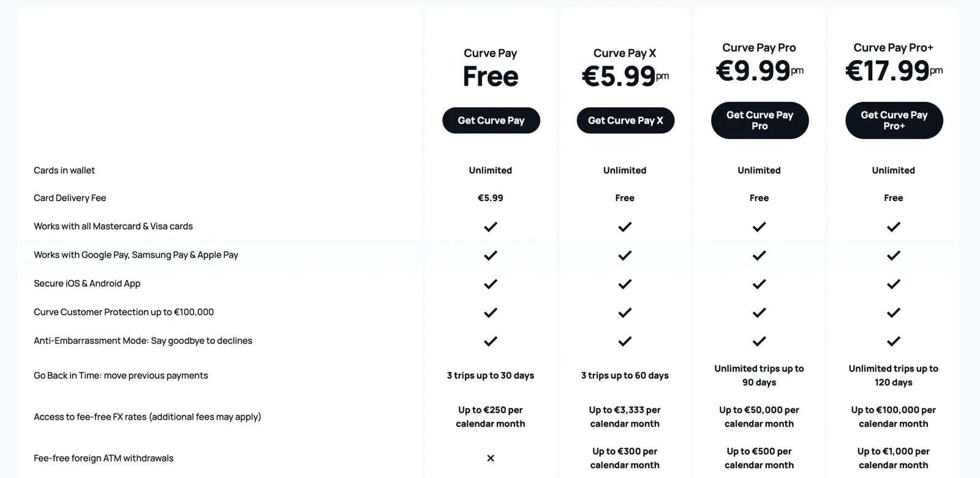Click Pro plan's Unlimited trips up to 90 days
Viewport: 980px width, 478px height.
point(759,375)
